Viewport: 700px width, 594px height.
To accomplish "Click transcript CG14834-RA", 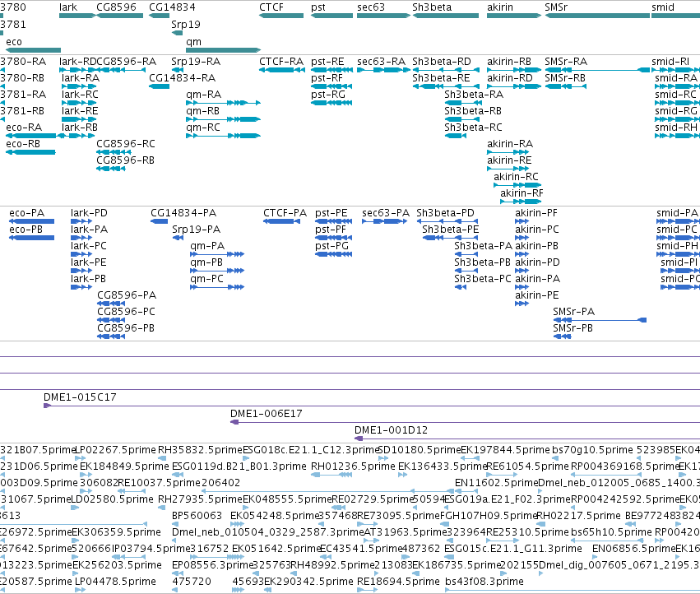I will point(159,86).
